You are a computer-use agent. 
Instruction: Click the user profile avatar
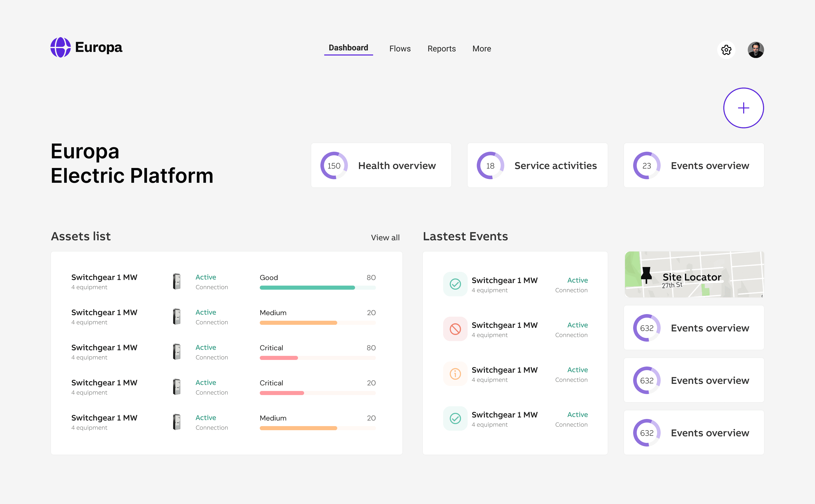coord(755,50)
